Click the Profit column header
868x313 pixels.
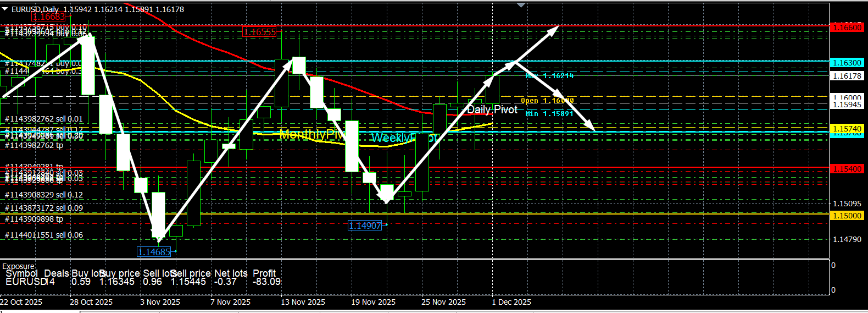(264, 273)
